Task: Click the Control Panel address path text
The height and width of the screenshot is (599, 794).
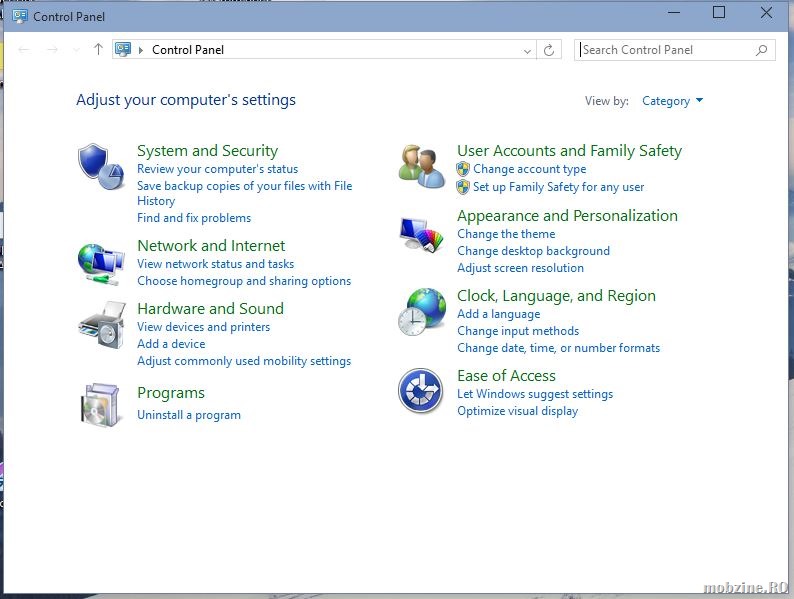Action: (188, 50)
